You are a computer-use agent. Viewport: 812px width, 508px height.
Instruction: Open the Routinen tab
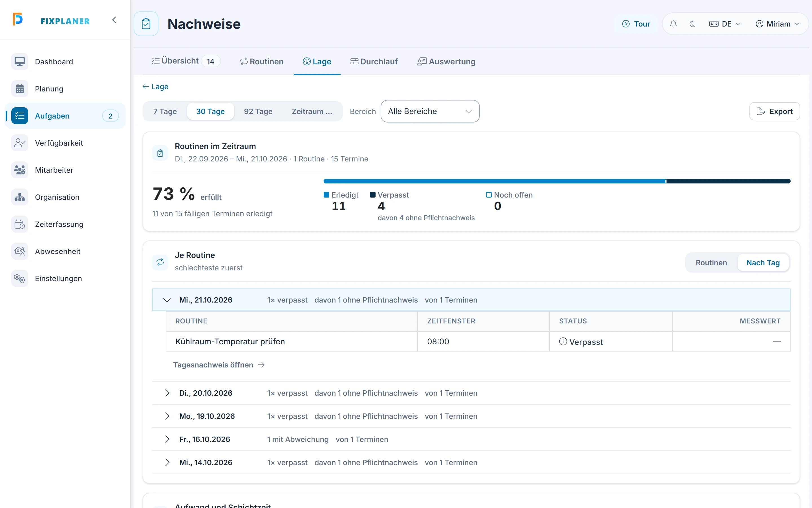tap(261, 62)
